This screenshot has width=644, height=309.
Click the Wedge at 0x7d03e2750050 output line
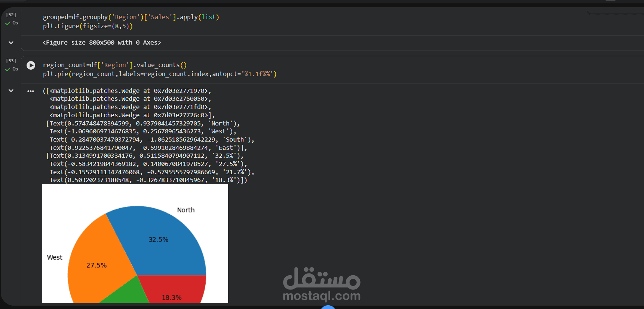tap(131, 99)
